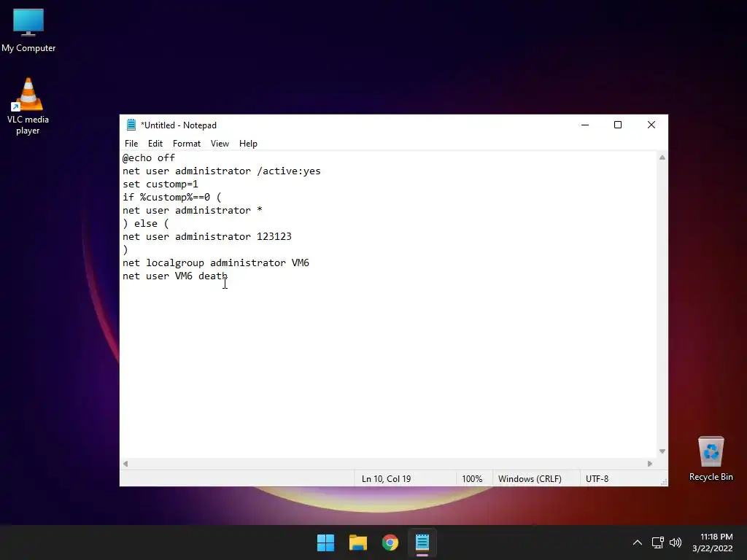747x560 pixels.
Task: Click the horizontal scrollbar left arrow
Action: pyautogui.click(x=125, y=463)
